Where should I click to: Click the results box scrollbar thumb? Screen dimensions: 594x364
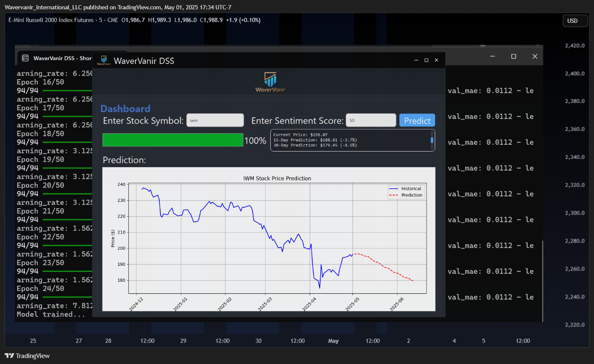pos(432,140)
